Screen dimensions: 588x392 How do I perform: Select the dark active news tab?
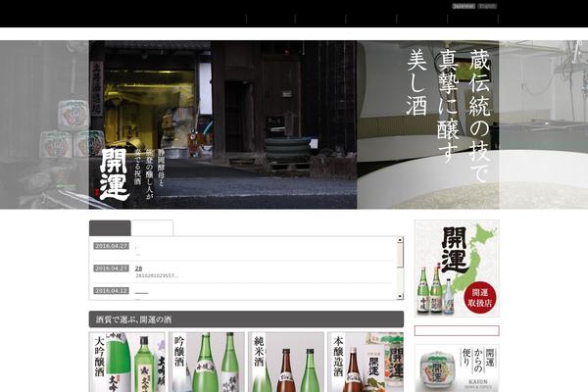pyautogui.click(x=110, y=228)
